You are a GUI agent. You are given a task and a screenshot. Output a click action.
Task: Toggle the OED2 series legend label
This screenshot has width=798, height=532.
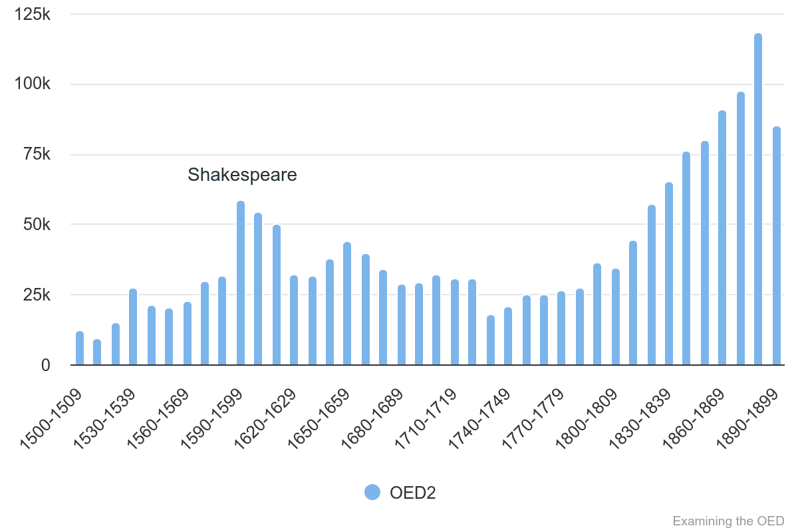[x=412, y=493]
